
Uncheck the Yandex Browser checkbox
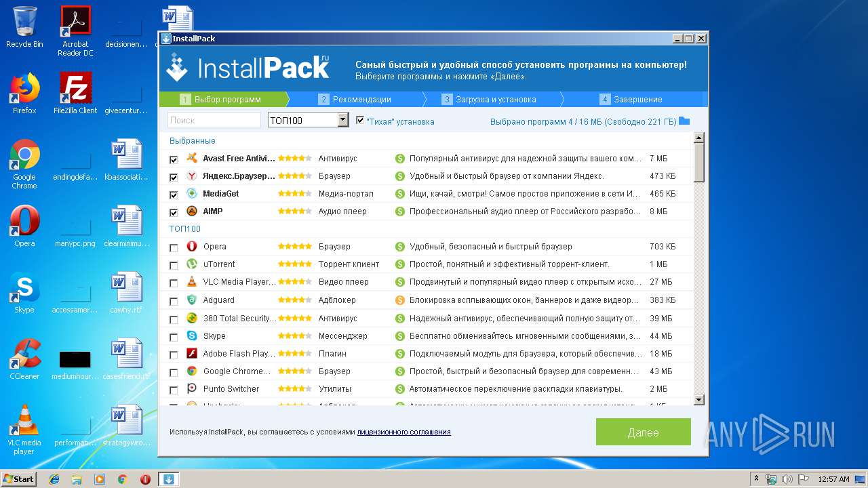pos(174,177)
